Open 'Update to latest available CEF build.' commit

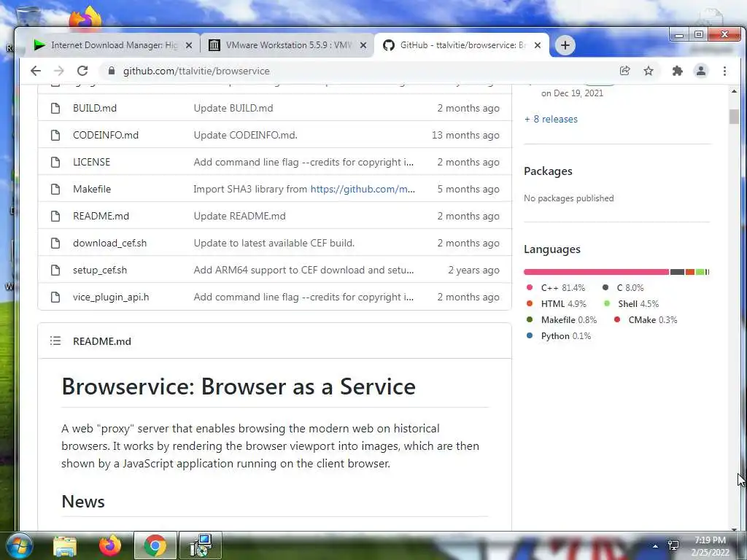pos(274,243)
